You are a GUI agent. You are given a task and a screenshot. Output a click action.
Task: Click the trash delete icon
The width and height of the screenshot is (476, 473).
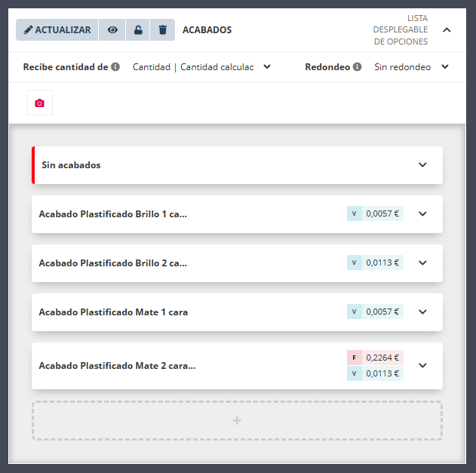pyautogui.click(x=162, y=30)
